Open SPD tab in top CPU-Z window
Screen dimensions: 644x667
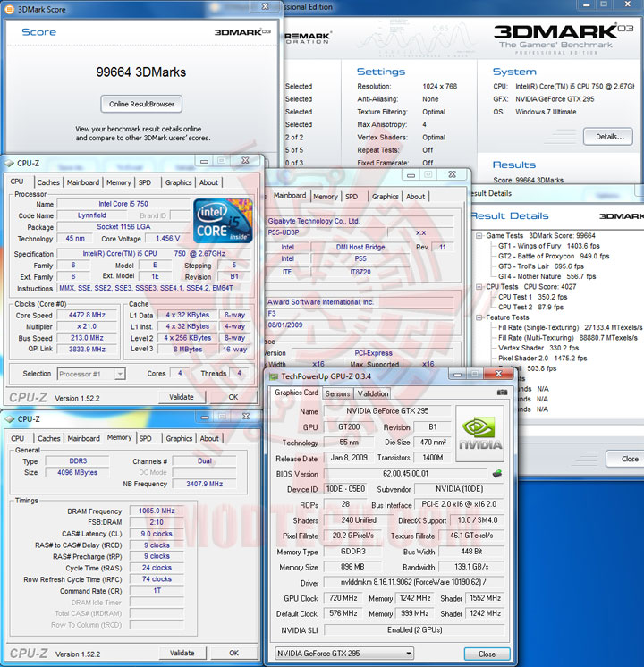point(145,182)
